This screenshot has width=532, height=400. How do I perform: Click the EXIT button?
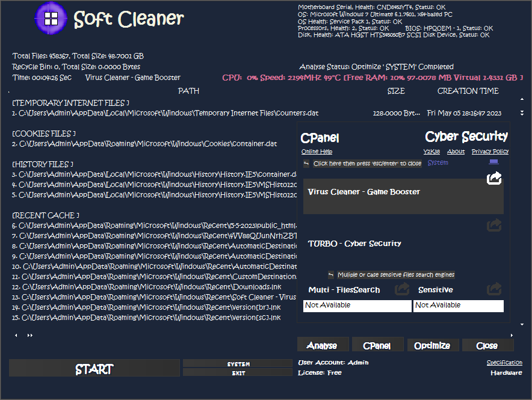pos(238,372)
